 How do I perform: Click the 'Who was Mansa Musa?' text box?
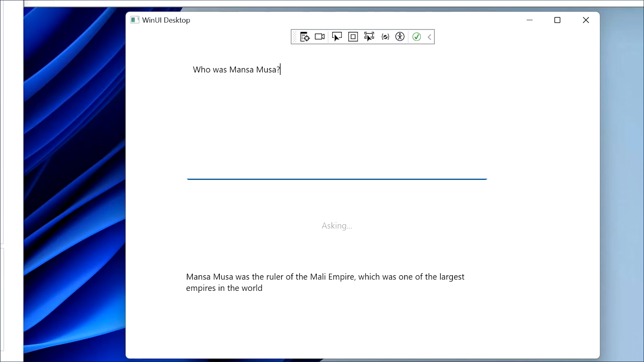point(336,121)
